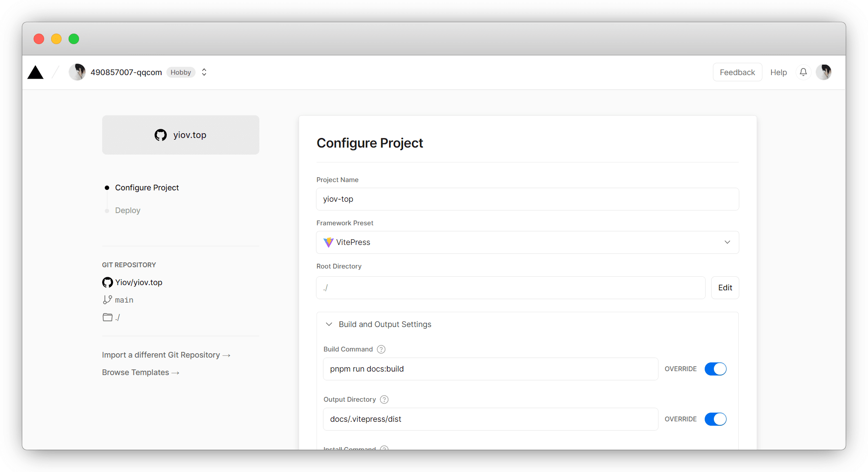Screen dimensions: 868x472
Task: Click the main branch icon
Action: [107, 300]
